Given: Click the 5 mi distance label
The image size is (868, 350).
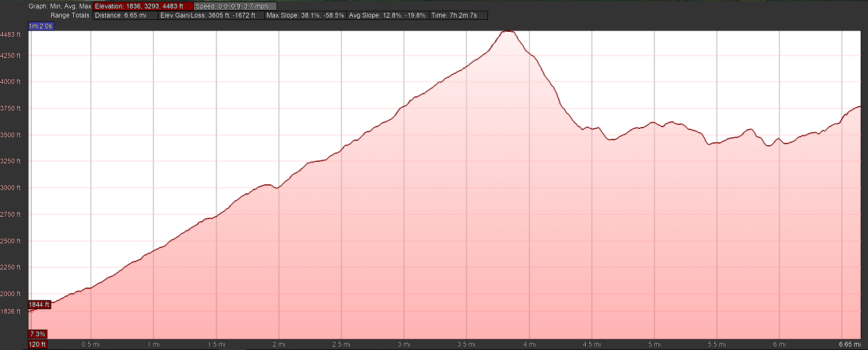Looking at the screenshot, I should pos(654,344).
